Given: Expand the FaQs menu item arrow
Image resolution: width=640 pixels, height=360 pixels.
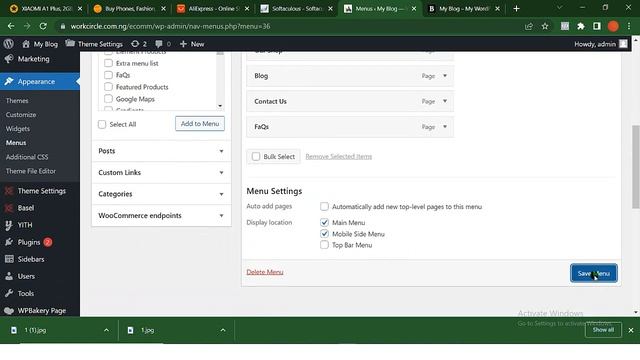Looking at the screenshot, I should (445, 127).
